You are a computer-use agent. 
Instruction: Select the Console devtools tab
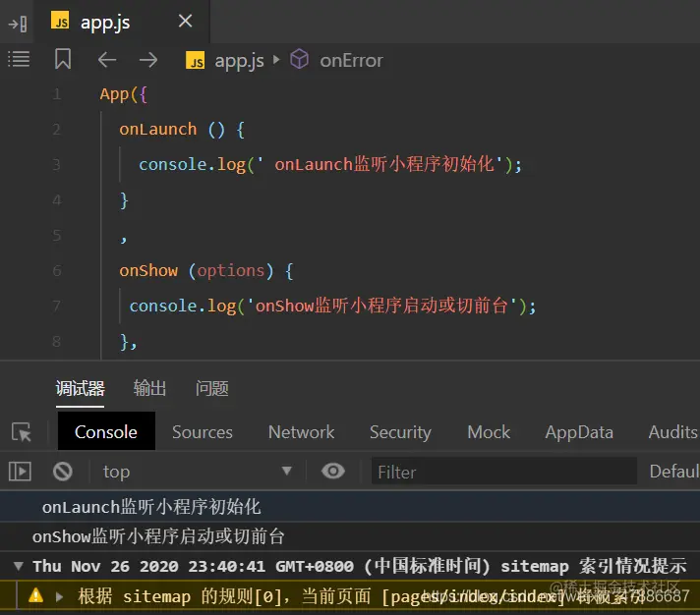point(106,431)
